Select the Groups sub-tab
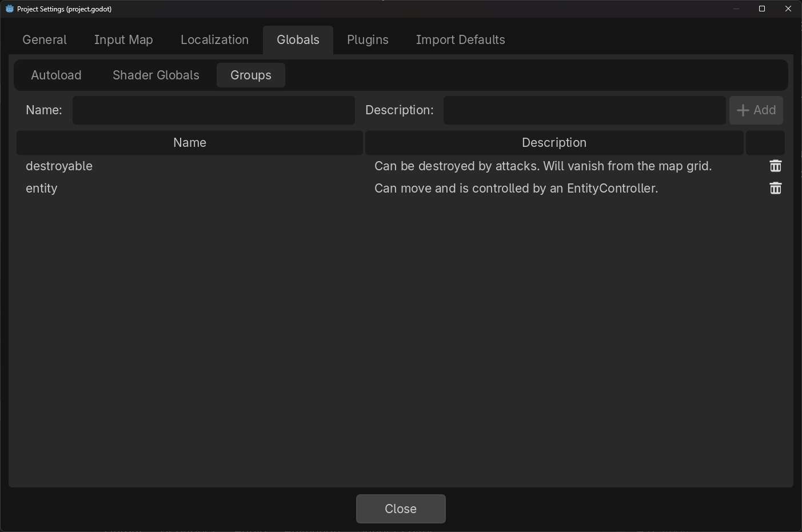802x532 pixels. [250, 75]
